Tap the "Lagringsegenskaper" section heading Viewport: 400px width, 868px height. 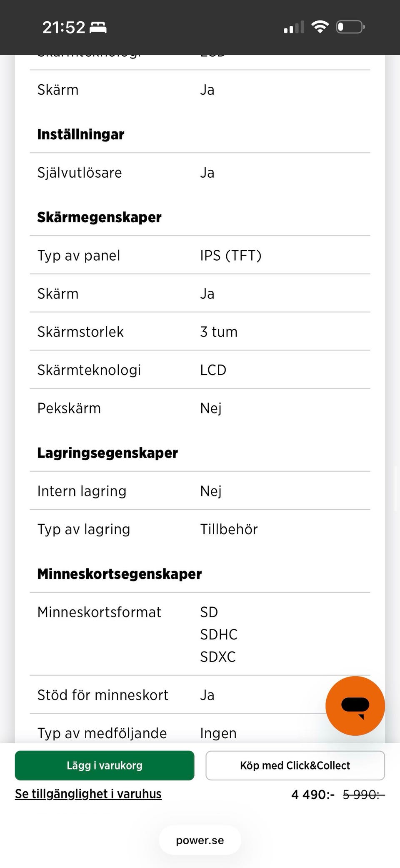click(x=107, y=453)
